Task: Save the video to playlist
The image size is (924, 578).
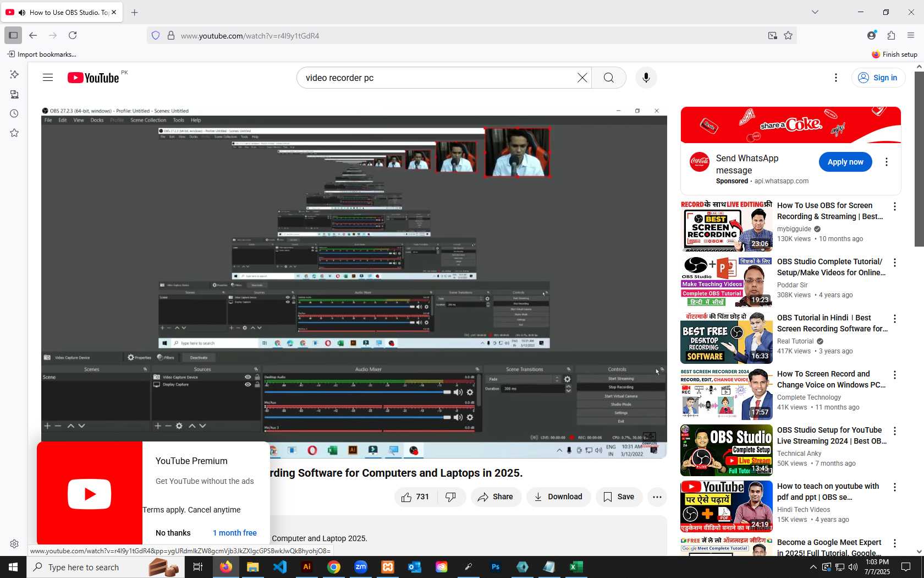Action: click(619, 497)
